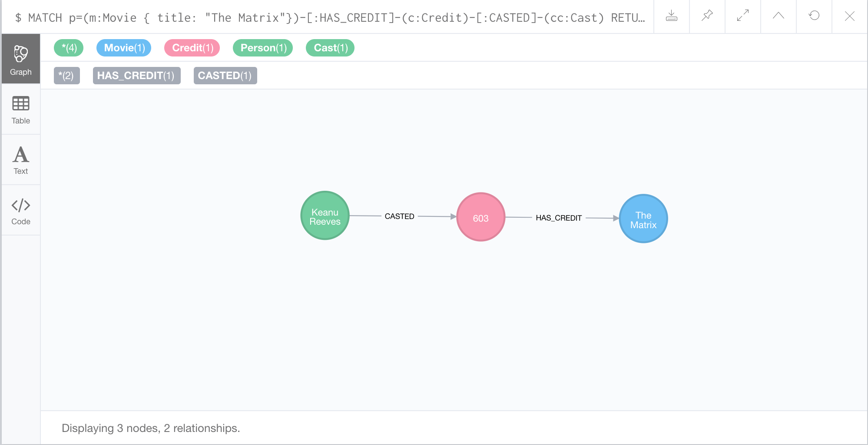Open the Code view icon

(20, 210)
